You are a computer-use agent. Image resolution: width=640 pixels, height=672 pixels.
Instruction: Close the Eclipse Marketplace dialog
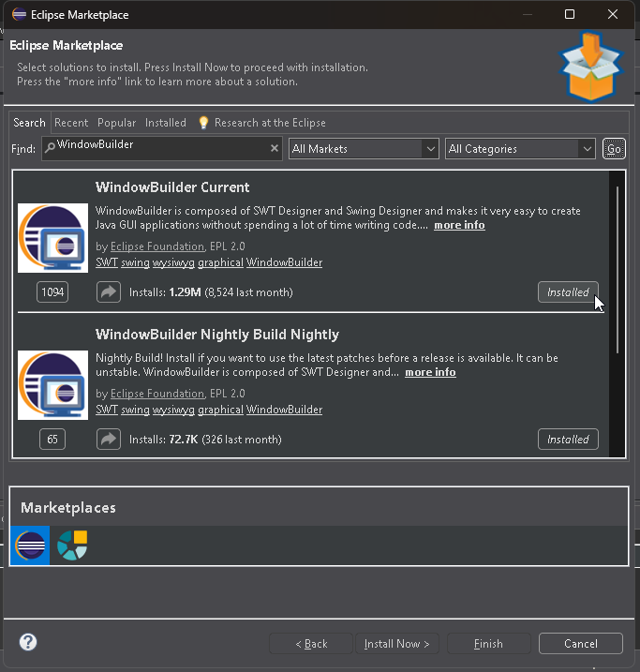(x=613, y=14)
